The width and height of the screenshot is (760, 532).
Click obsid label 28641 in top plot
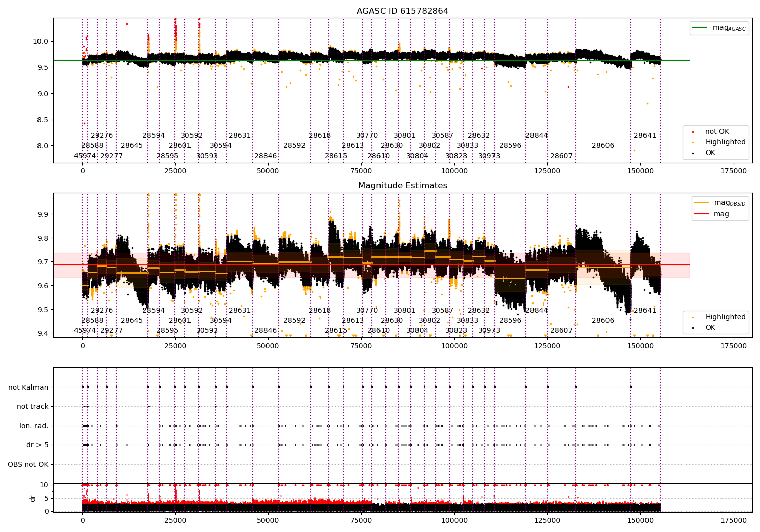coord(645,136)
